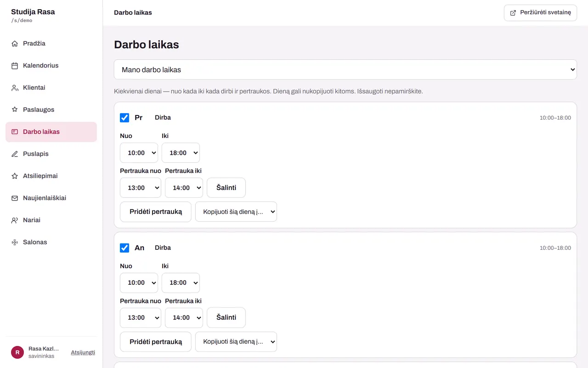The width and height of the screenshot is (588, 368).
Task: Click the R user avatar
Action: 17,352
